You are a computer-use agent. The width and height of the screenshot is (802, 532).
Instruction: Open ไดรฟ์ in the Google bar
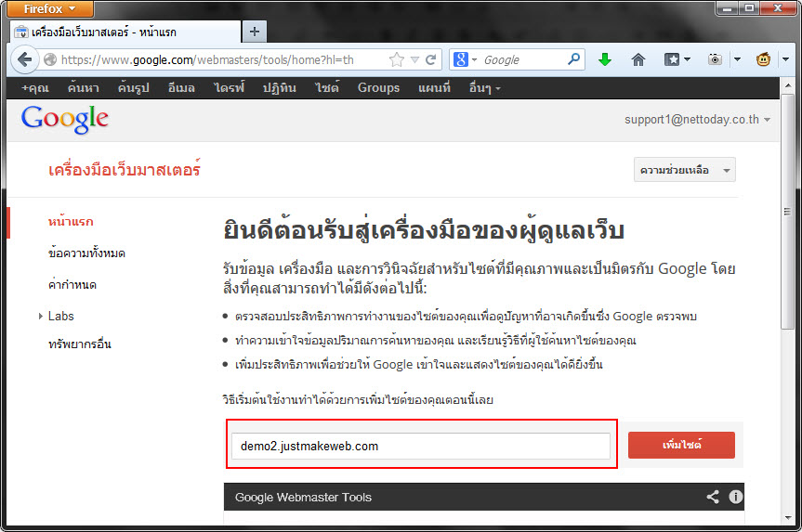coord(230,88)
